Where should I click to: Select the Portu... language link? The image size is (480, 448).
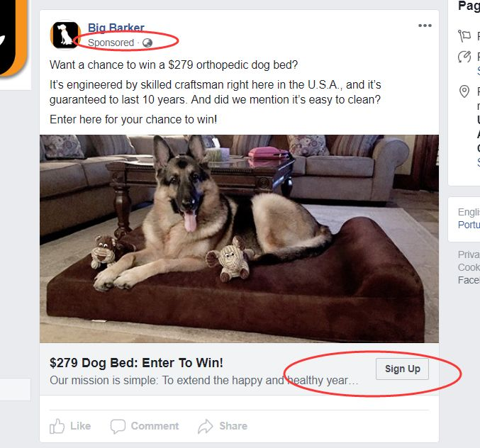(x=469, y=225)
